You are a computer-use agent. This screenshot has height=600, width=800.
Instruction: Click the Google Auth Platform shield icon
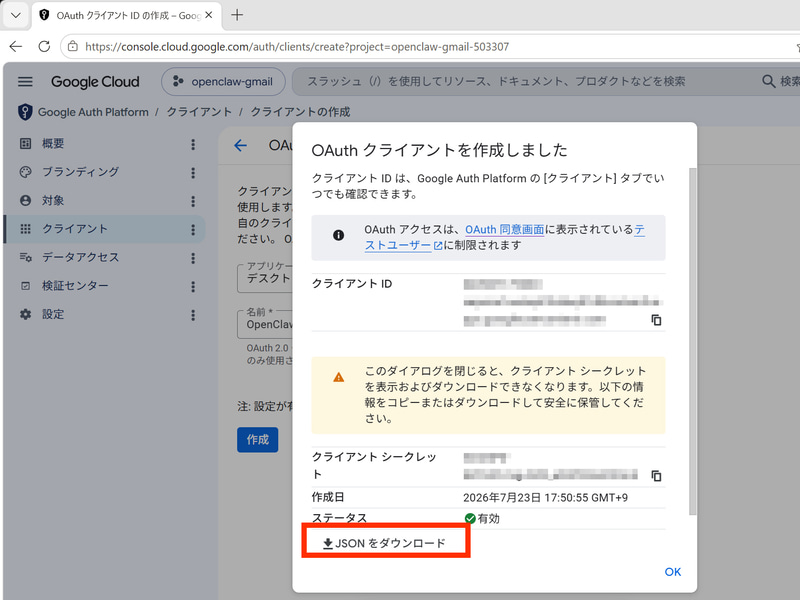click(25, 112)
